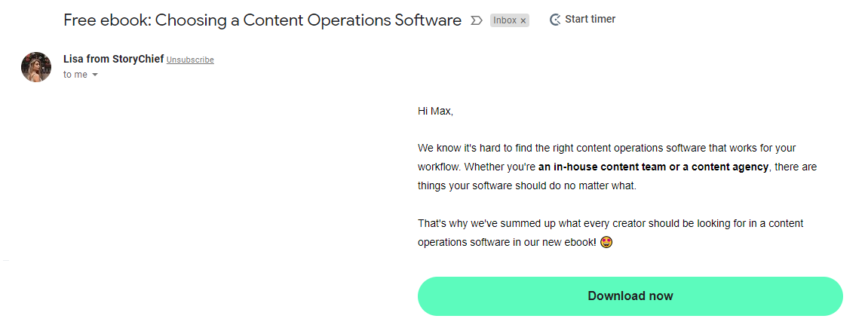The image size is (868, 331).
Task: Expand recipient details arrow next to "to me"
Action: [x=95, y=75]
